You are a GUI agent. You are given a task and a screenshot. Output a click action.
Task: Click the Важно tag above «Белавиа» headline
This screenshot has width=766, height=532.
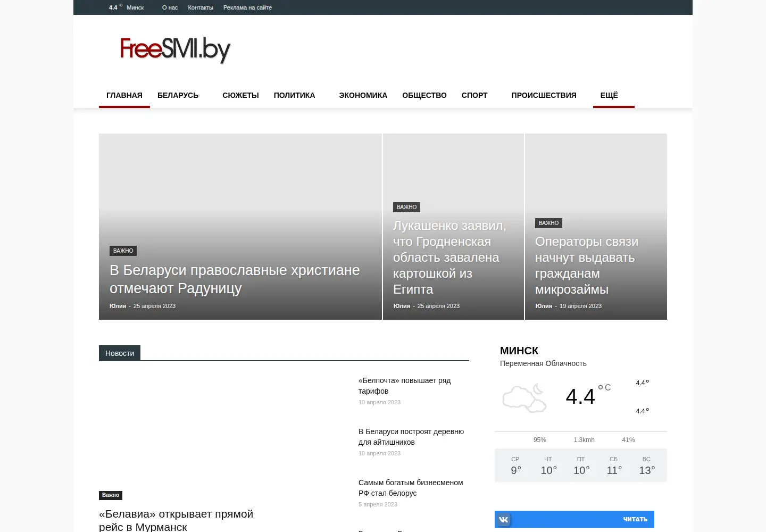pos(111,495)
